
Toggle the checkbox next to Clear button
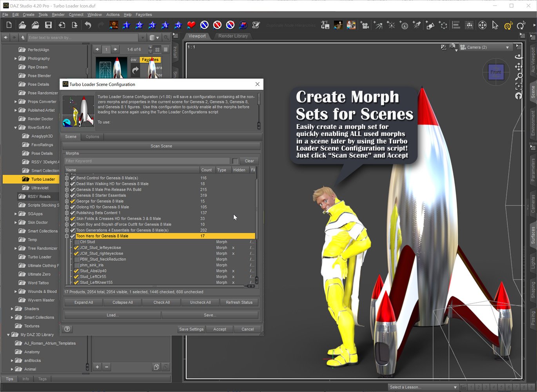pyautogui.click(x=235, y=161)
